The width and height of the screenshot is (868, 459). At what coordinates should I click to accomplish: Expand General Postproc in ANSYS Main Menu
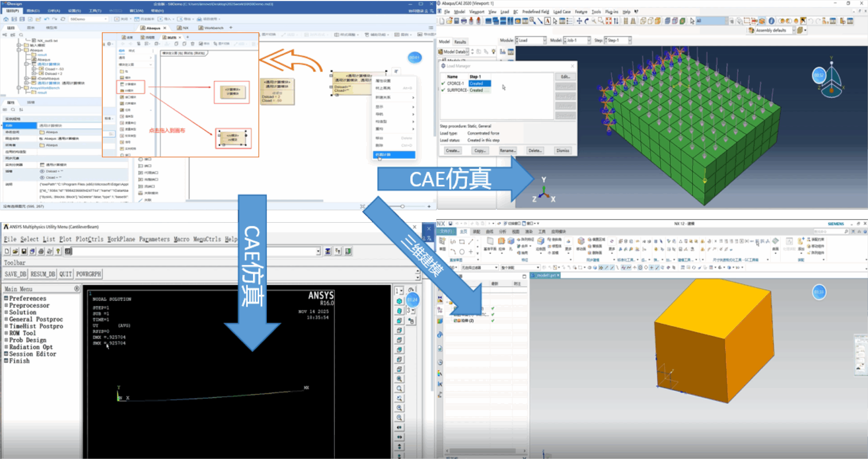36,319
